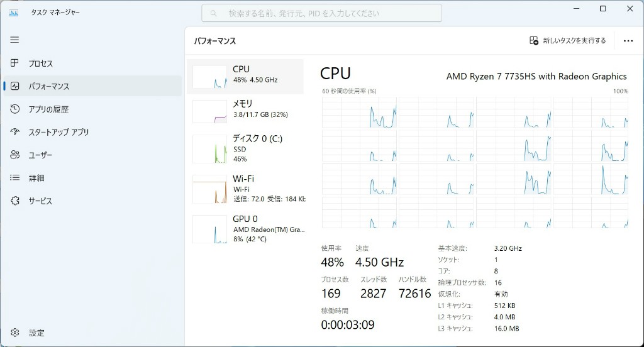Click the Startup apps icon
644x347 pixels.
[x=15, y=132]
